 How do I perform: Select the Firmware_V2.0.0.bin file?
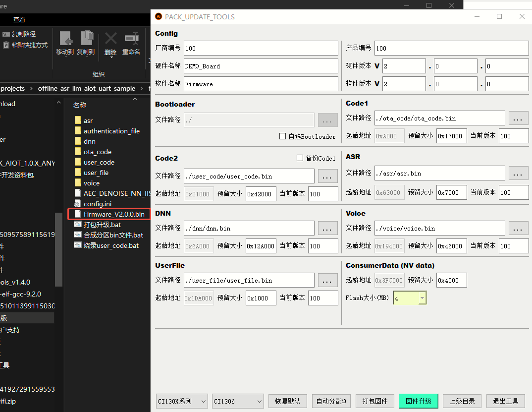point(114,214)
